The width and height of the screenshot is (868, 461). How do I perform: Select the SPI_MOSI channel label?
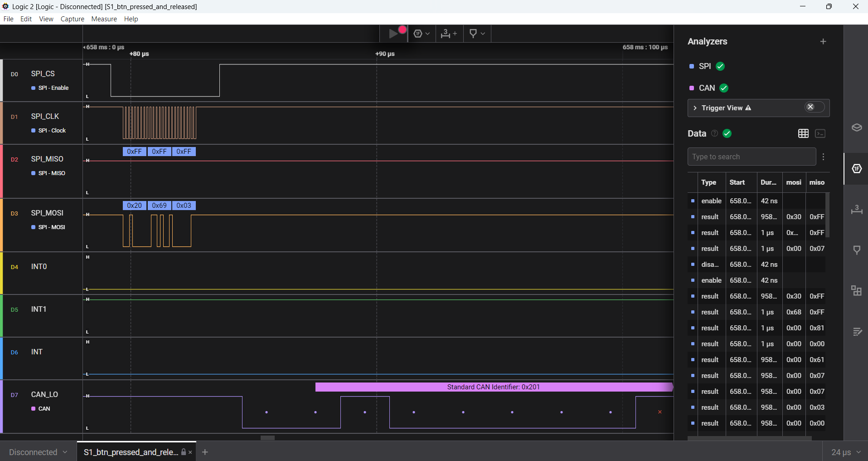pos(47,213)
